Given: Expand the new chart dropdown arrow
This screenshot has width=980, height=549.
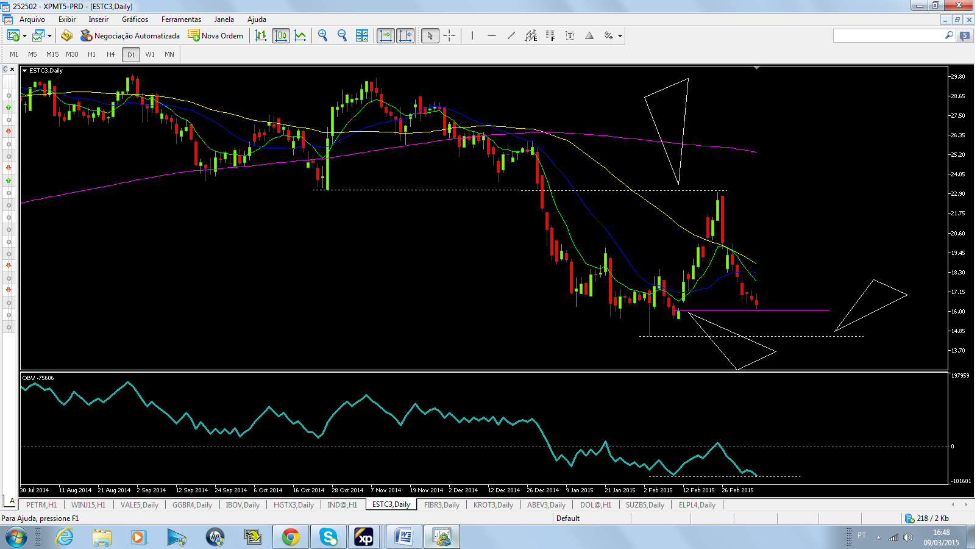Looking at the screenshot, I should coord(25,36).
